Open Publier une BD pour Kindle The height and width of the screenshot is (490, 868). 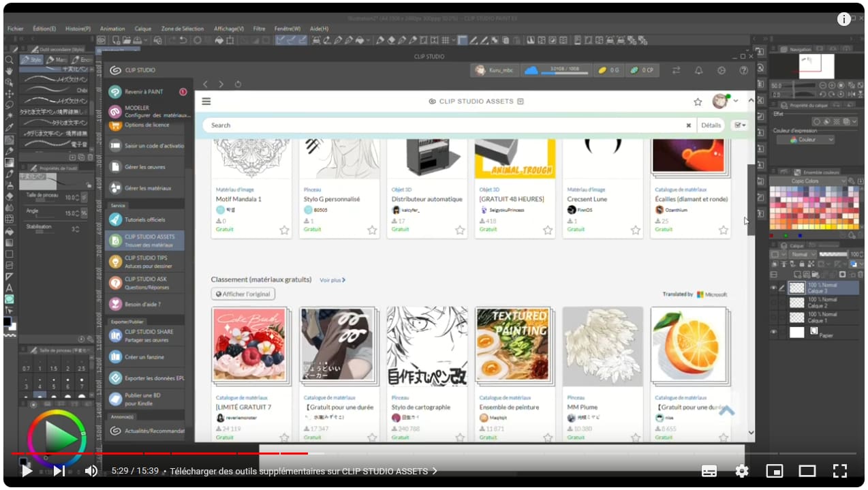[x=144, y=399]
